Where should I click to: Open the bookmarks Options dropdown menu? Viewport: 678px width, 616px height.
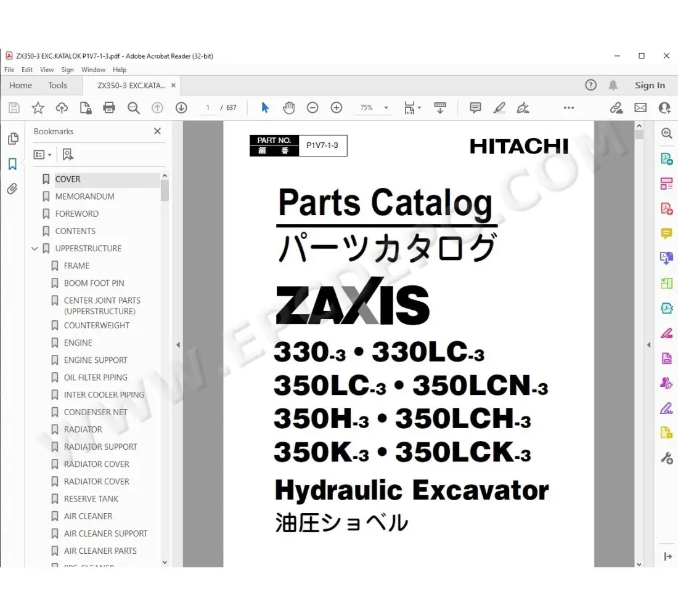(x=43, y=155)
